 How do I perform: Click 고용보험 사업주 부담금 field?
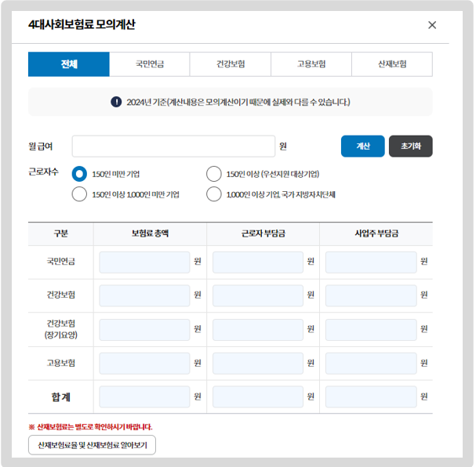pyautogui.click(x=371, y=364)
